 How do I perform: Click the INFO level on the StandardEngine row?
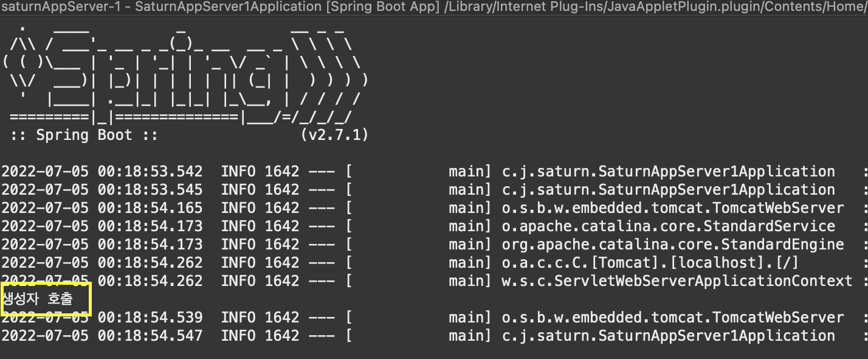pos(238,244)
